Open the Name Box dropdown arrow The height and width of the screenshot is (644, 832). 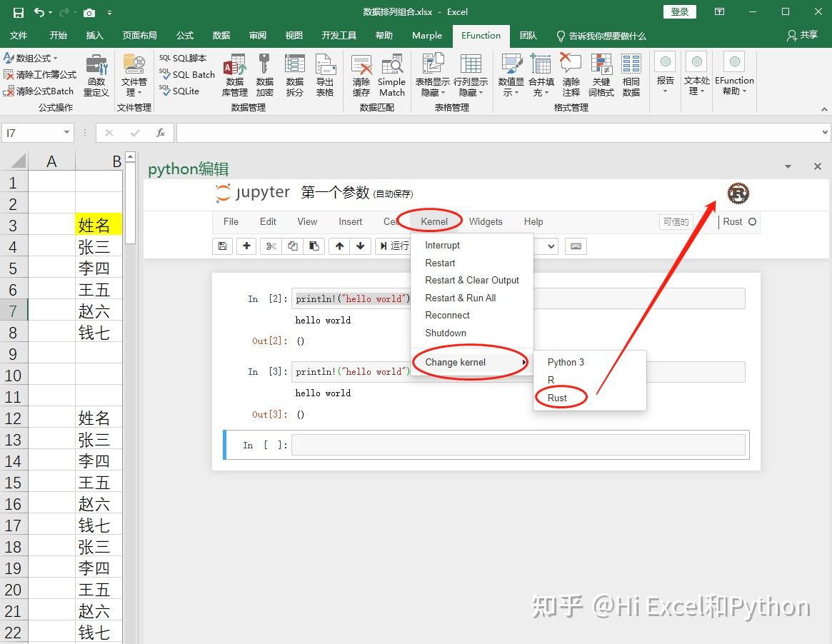(66, 133)
